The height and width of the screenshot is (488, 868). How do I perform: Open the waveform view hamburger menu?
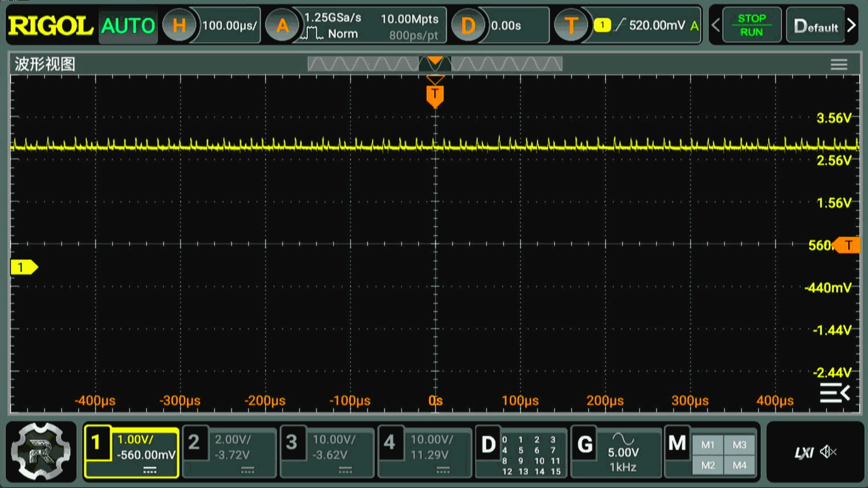[x=839, y=65]
